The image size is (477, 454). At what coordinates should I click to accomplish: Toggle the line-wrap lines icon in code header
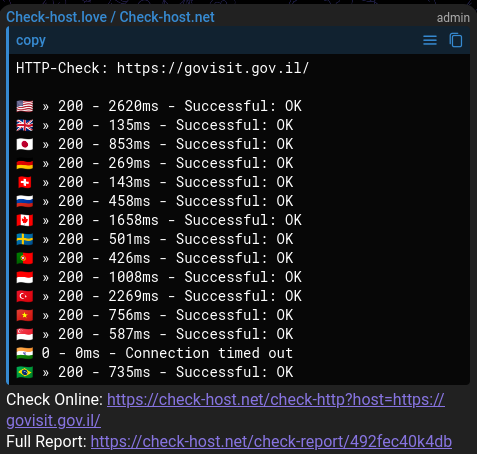(430, 40)
